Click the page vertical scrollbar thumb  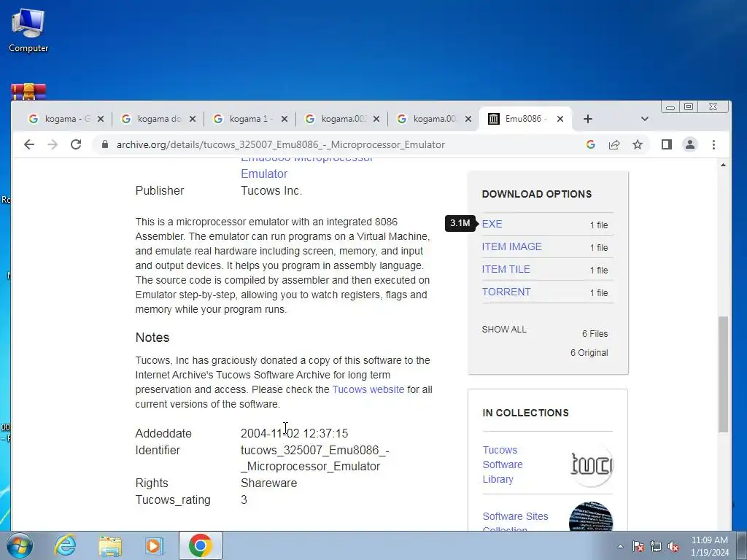(723, 374)
